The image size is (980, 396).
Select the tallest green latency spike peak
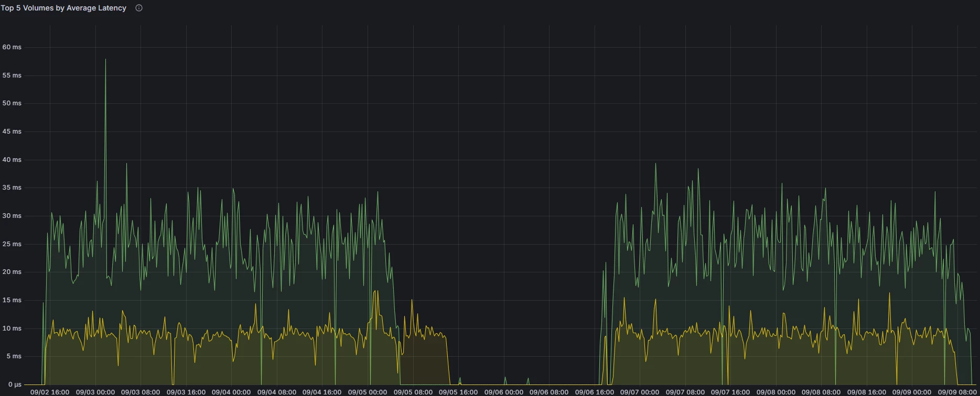click(105, 59)
